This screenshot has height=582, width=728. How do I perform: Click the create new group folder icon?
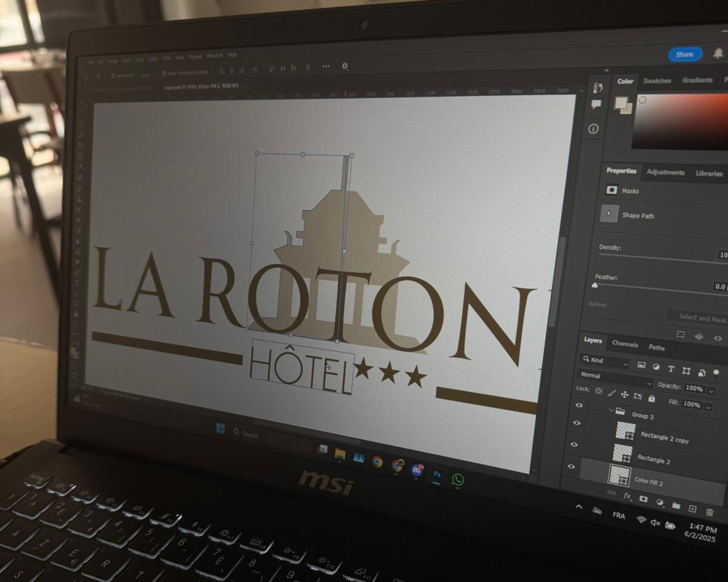676,505
